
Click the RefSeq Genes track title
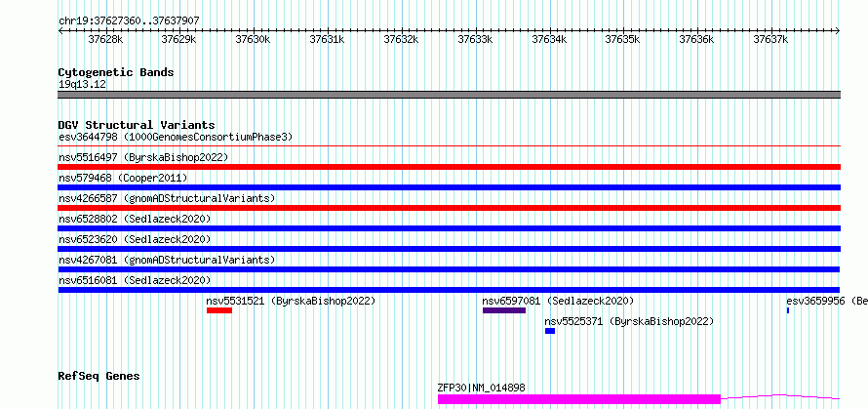[x=99, y=376]
